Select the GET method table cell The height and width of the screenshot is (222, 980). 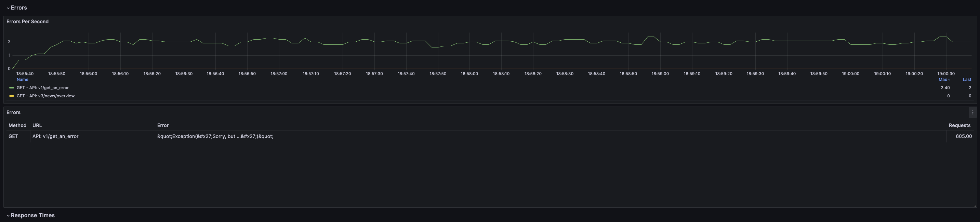[x=13, y=137]
